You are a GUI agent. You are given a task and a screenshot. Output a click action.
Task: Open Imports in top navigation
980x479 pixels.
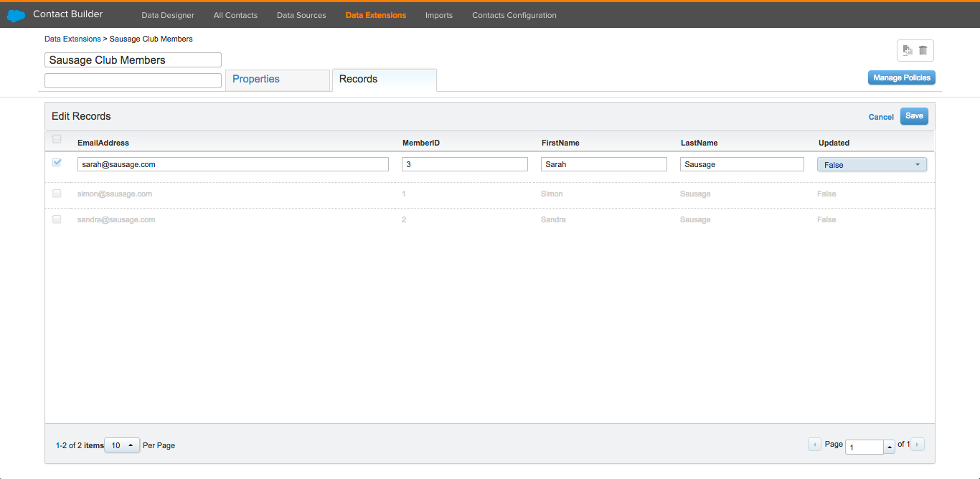click(439, 15)
